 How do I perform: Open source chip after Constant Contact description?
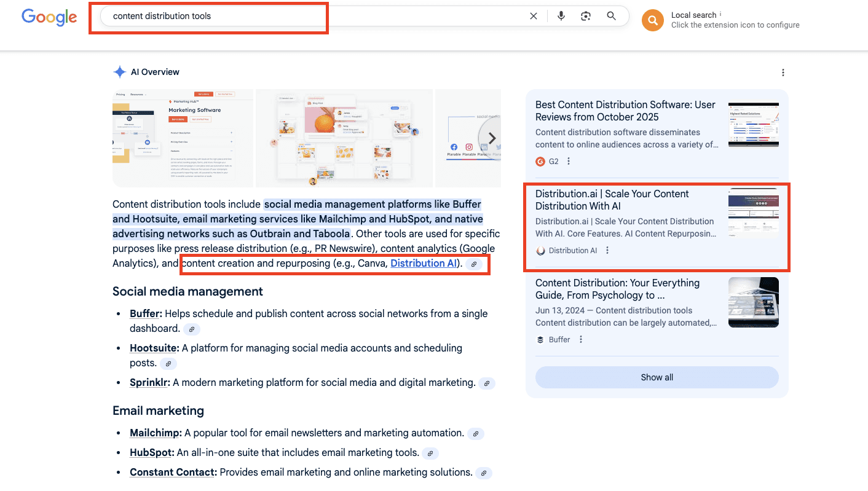click(484, 473)
